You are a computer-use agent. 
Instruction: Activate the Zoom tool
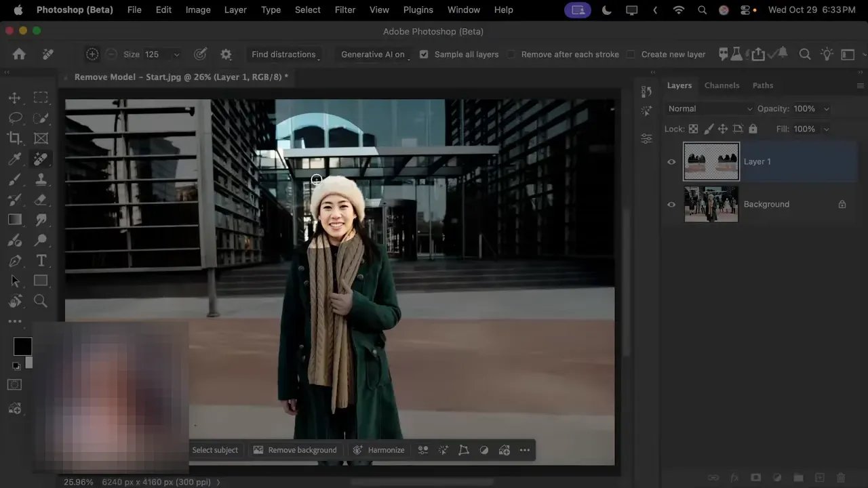click(41, 301)
